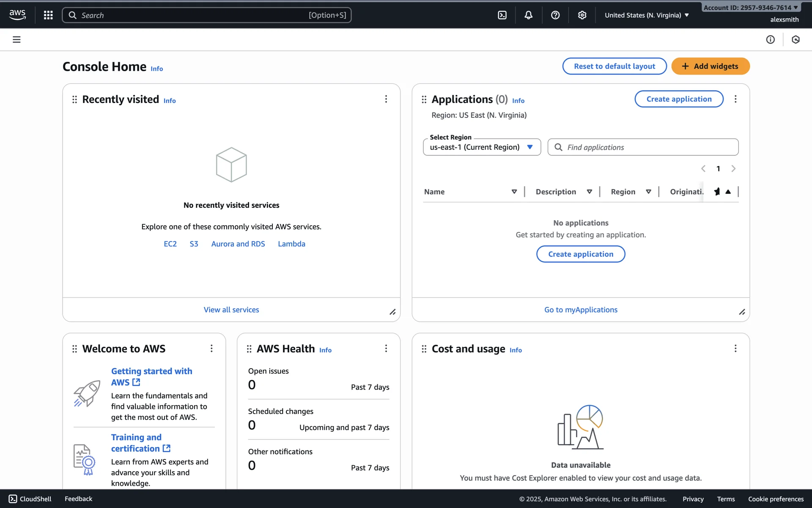Click the Add widgets button

(710, 66)
